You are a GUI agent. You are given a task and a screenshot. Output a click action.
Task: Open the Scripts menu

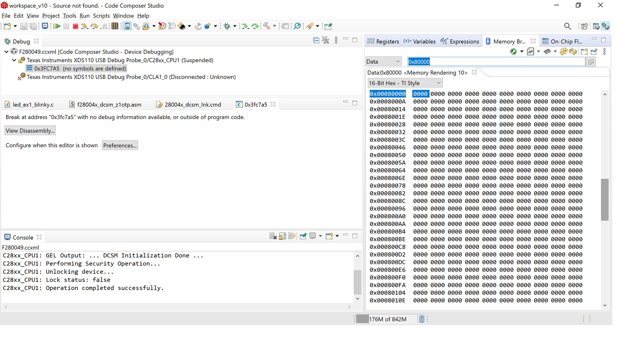(101, 16)
